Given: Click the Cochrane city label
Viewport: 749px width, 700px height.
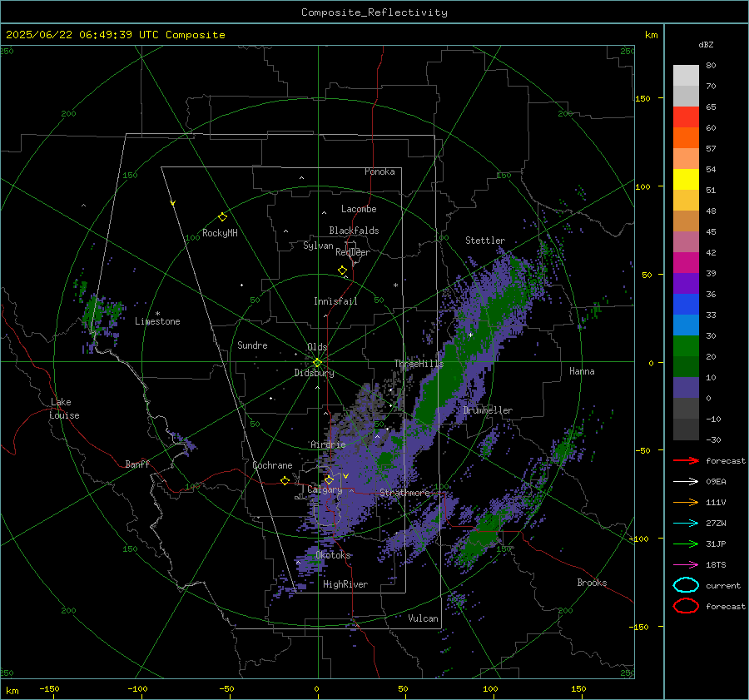Looking at the screenshot, I should pos(272,465).
